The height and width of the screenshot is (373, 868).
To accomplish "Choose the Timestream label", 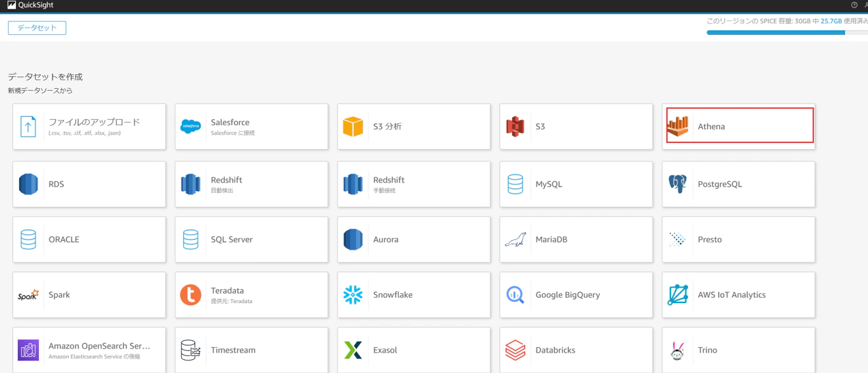I will click(233, 350).
